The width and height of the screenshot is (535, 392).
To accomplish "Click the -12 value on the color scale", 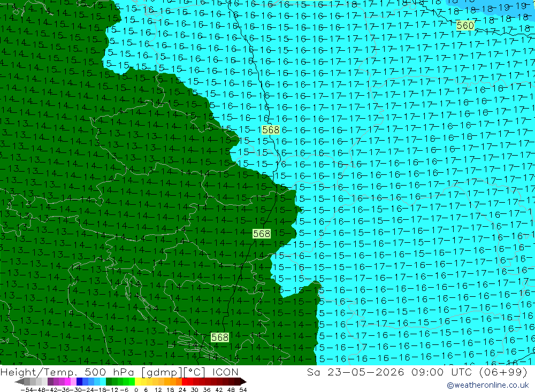I will [112, 390].
